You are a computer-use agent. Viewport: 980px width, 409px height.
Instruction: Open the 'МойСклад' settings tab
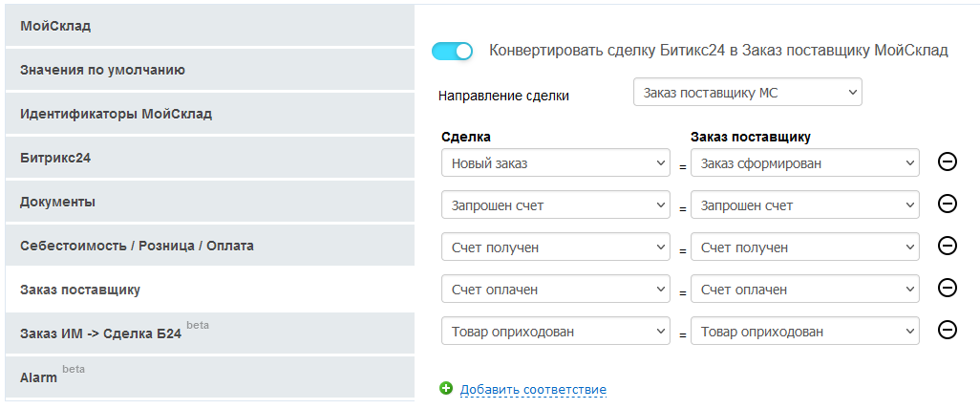pos(209,26)
